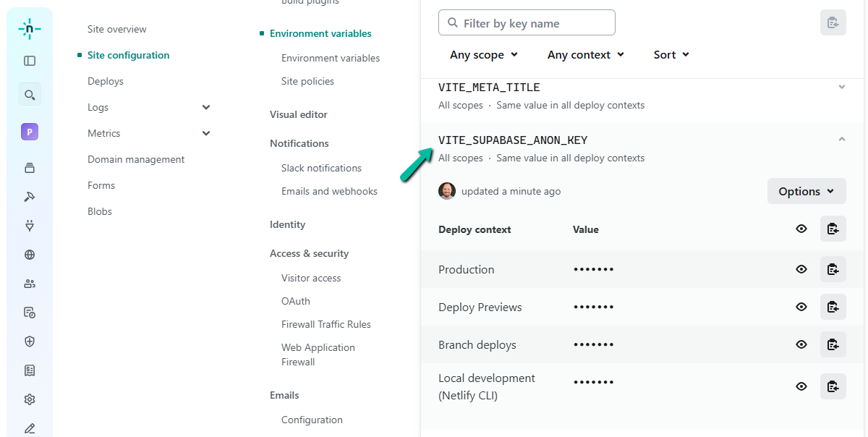
Task: Open the Netlify home via the logo
Action: [x=29, y=29]
